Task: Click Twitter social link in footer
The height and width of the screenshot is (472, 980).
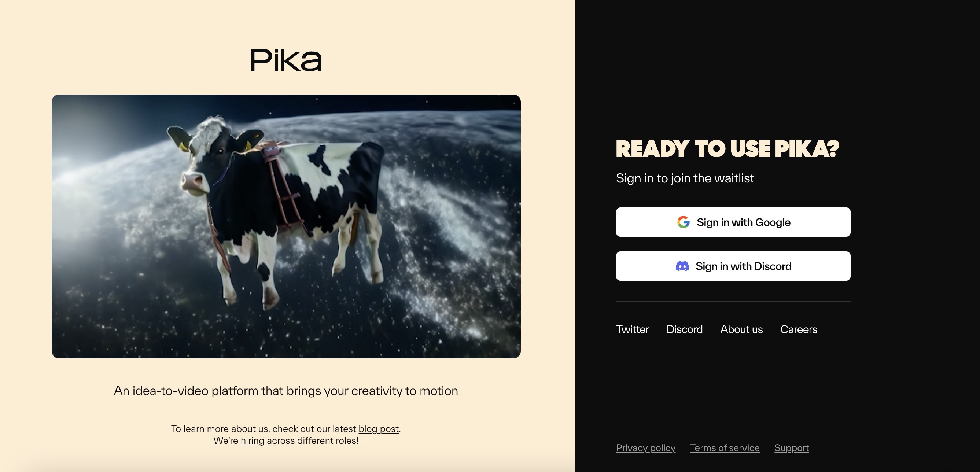Action: [633, 329]
